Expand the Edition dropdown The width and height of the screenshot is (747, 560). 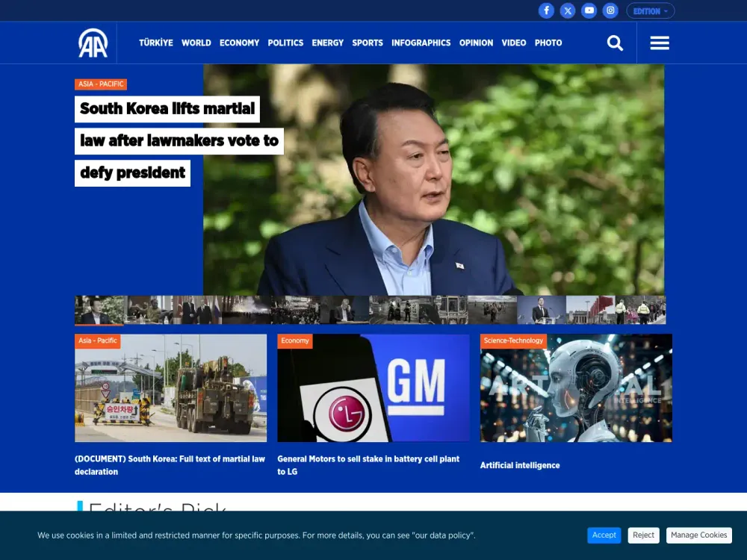[x=650, y=11]
